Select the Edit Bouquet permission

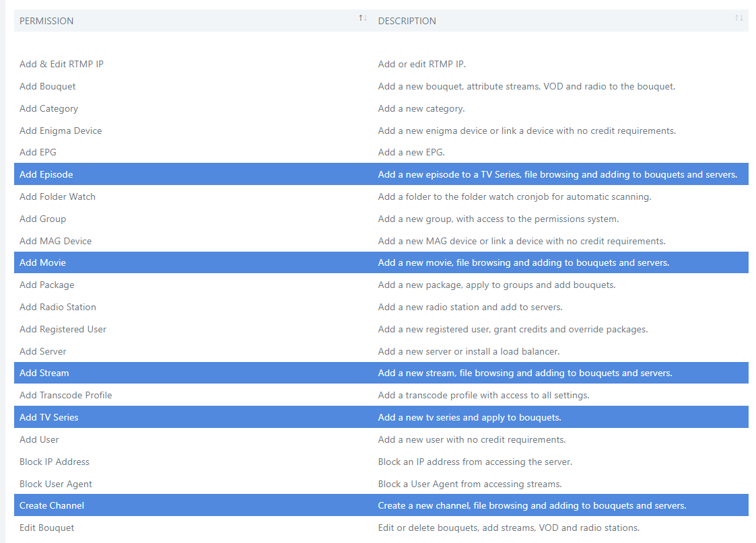coord(382,528)
